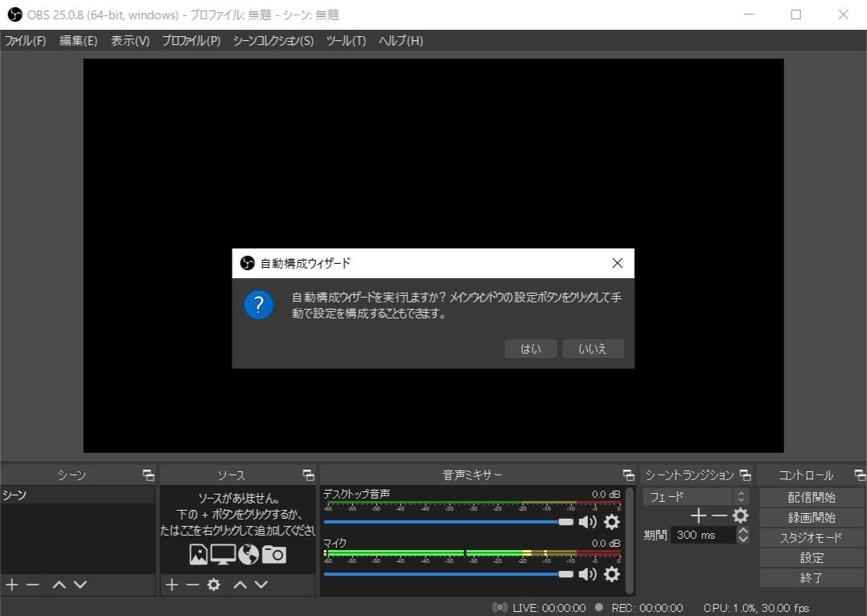
Task: Open the 編集(E) menu
Action: pos(79,40)
